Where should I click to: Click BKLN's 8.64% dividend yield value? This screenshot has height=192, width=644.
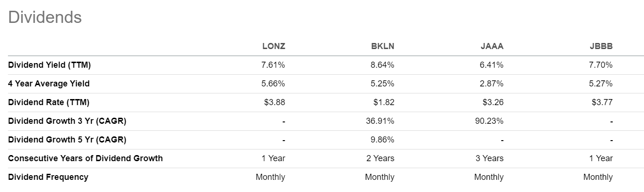click(x=383, y=65)
